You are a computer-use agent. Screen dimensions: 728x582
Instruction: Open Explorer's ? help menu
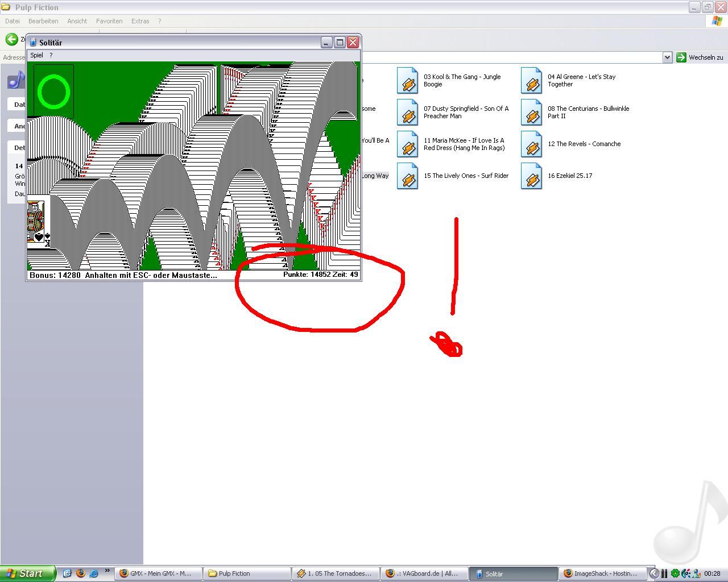pos(159,21)
